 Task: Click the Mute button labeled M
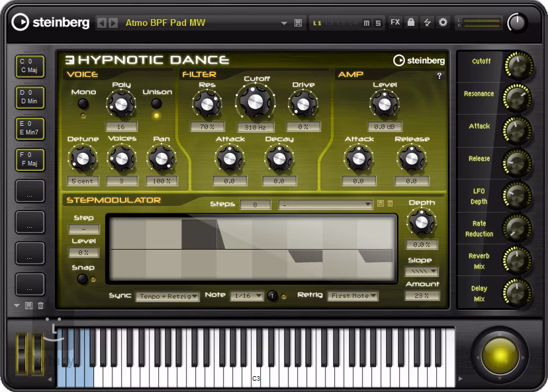[x=367, y=23]
